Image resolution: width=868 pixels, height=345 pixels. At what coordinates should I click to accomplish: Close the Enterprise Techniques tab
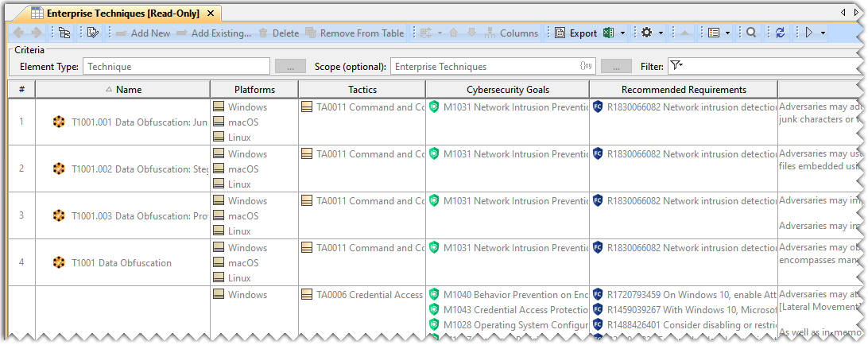210,14
